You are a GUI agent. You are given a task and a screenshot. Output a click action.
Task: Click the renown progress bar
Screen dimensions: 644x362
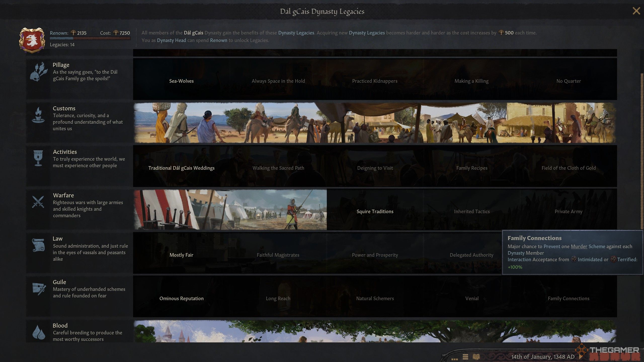tap(90, 38)
